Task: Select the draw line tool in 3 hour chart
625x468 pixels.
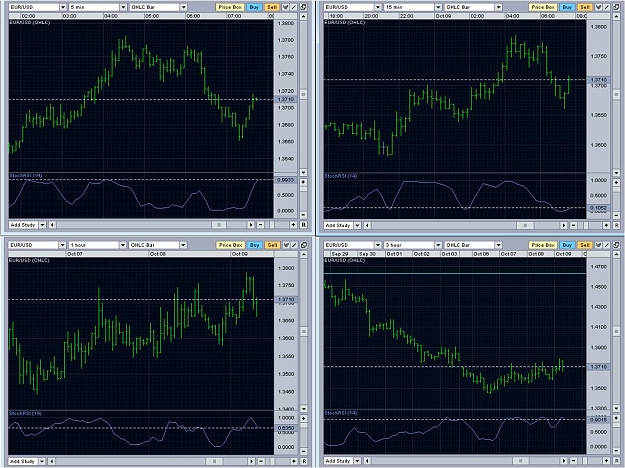Action: point(607,245)
